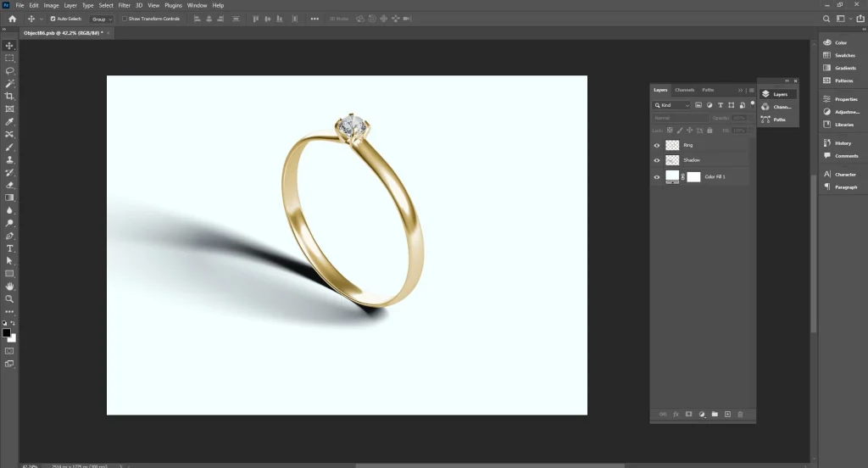Activate the Zoom tool
Image resolution: width=868 pixels, height=468 pixels.
(9, 299)
